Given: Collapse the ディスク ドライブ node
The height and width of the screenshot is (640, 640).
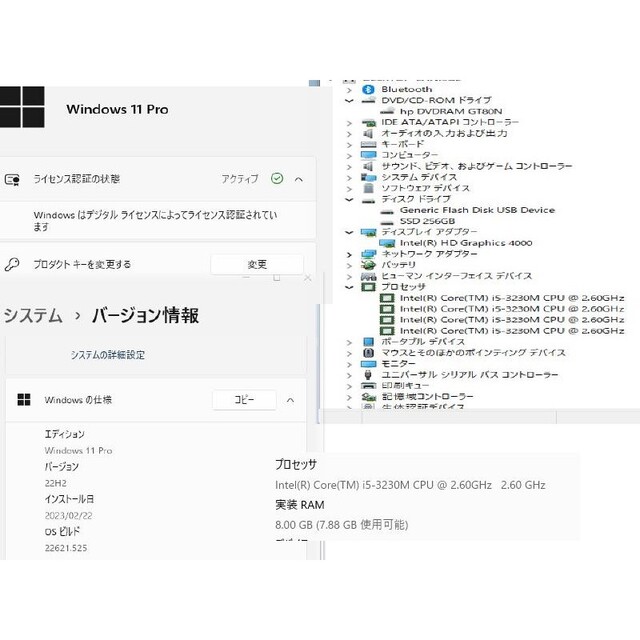Looking at the screenshot, I should click(x=349, y=200).
